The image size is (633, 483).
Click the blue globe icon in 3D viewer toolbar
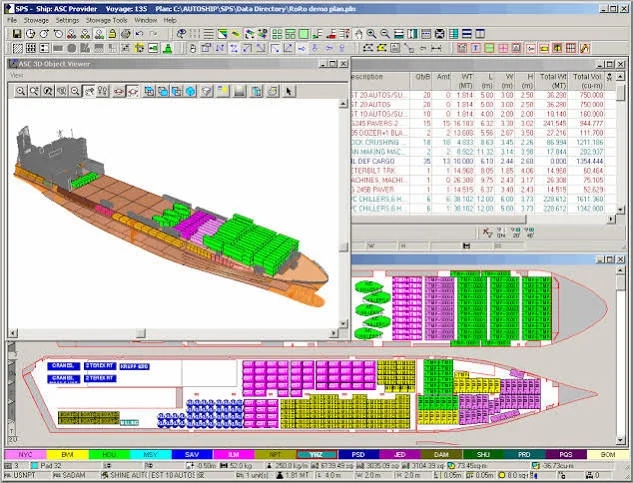191,91
